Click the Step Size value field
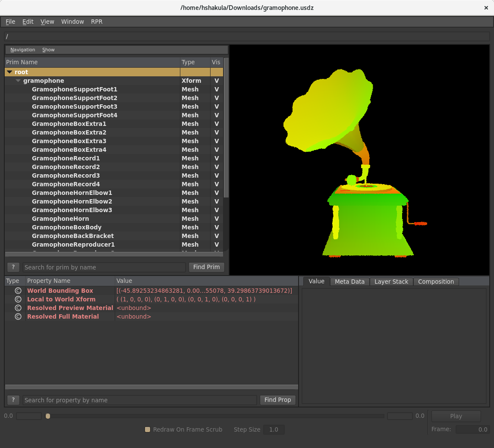Image resolution: width=494 pixels, height=448 pixels. click(274, 429)
